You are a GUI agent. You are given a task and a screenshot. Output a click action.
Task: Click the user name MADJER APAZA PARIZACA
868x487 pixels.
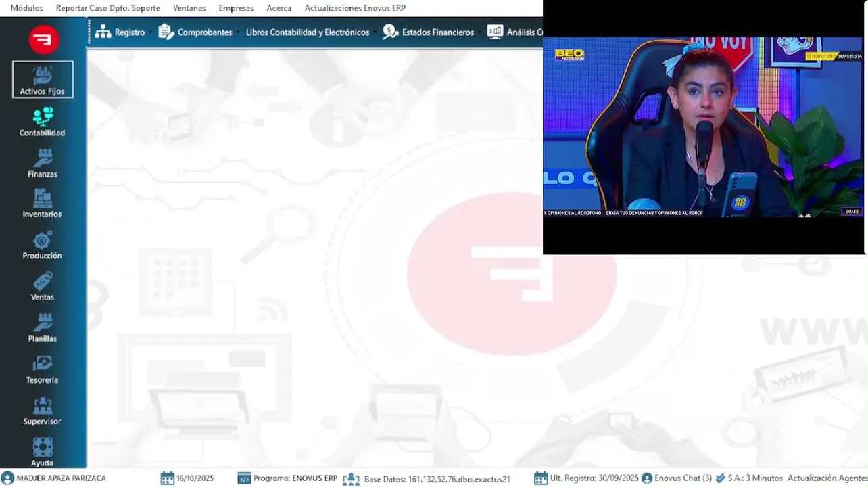point(61,478)
